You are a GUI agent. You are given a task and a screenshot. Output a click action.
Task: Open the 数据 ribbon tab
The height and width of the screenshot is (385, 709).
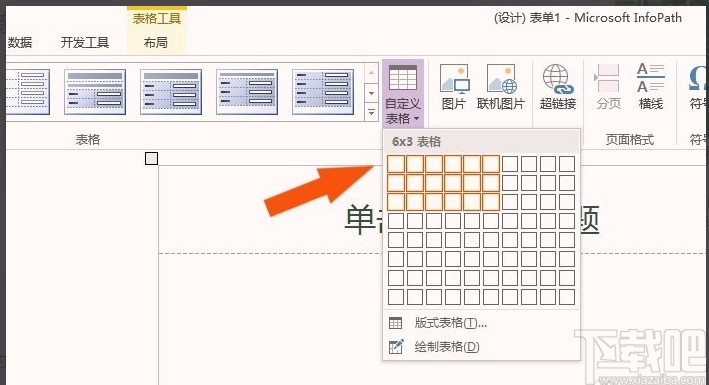[20, 43]
